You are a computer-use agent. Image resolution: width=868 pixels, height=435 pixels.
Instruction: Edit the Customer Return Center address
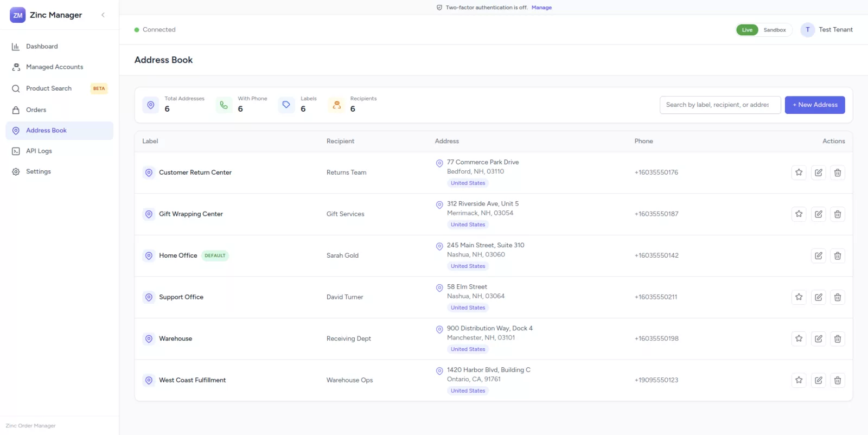click(818, 172)
